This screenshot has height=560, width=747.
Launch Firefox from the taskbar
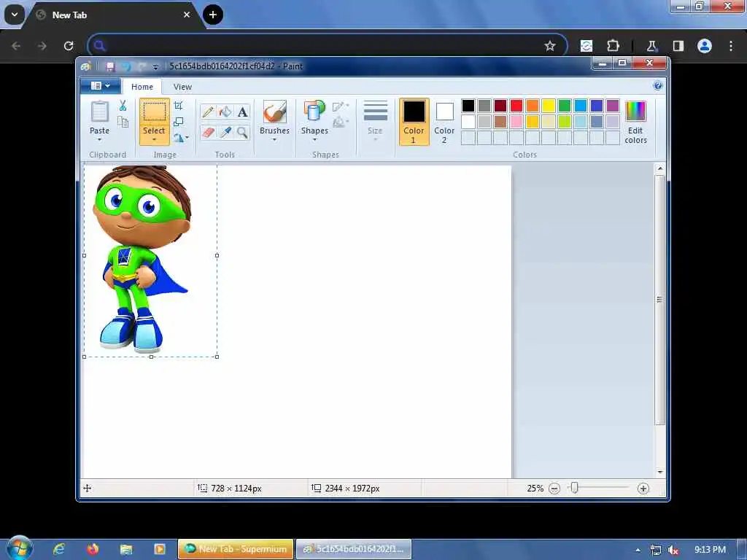pyautogui.click(x=93, y=549)
